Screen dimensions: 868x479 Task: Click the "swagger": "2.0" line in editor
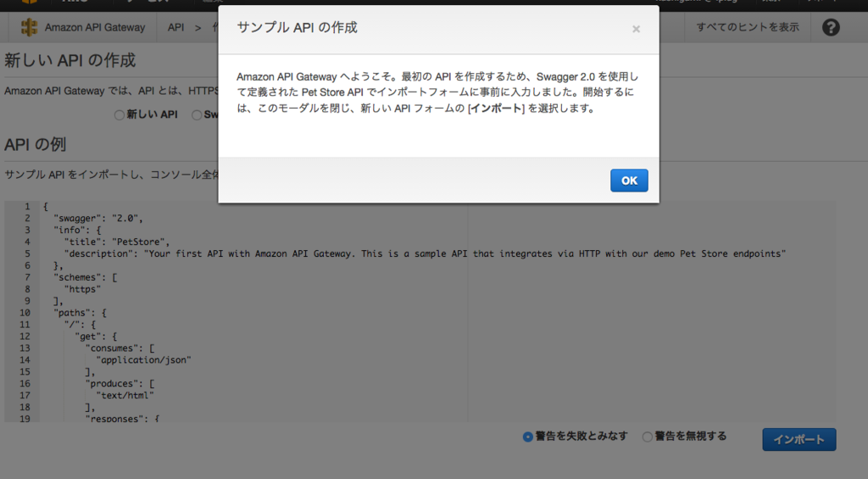tap(98, 218)
